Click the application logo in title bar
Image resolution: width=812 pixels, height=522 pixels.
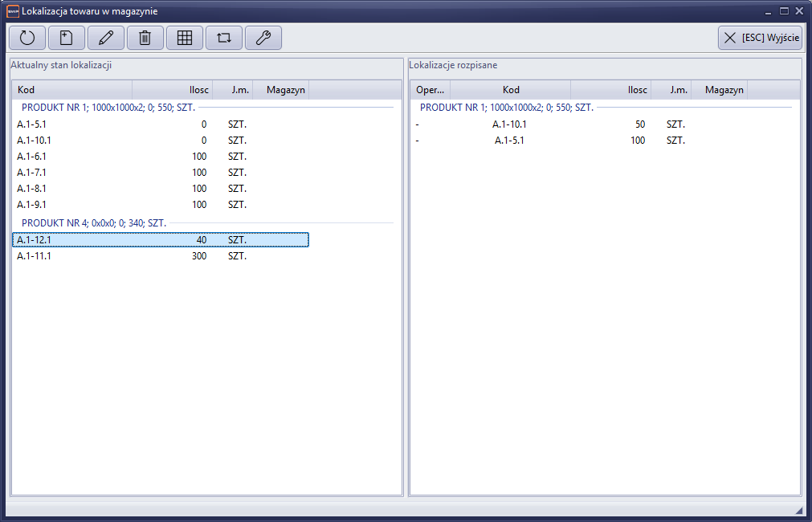click(12, 11)
